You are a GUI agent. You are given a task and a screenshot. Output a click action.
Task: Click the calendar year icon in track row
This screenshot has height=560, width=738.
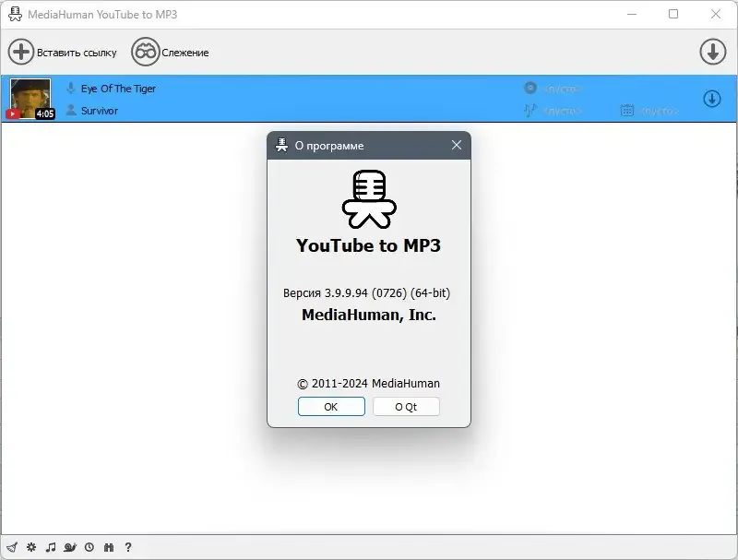point(627,110)
